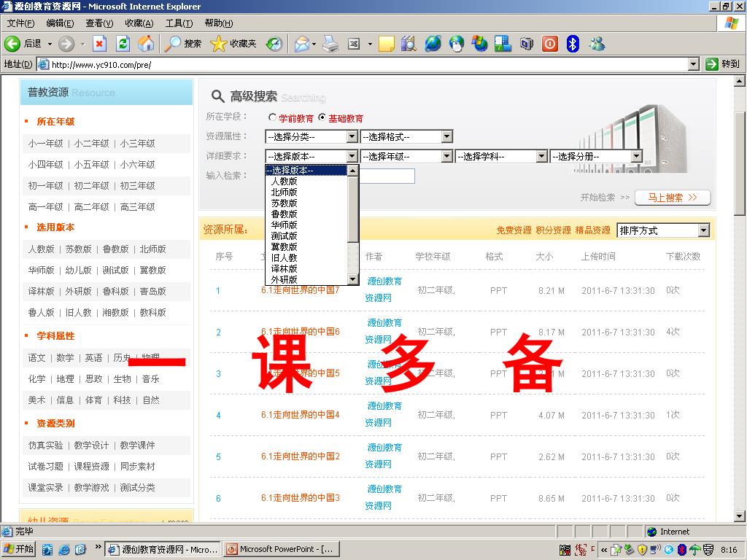Select the 基础教育 radio button
The width and height of the screenshot is (747, 560).
[322, 117]
